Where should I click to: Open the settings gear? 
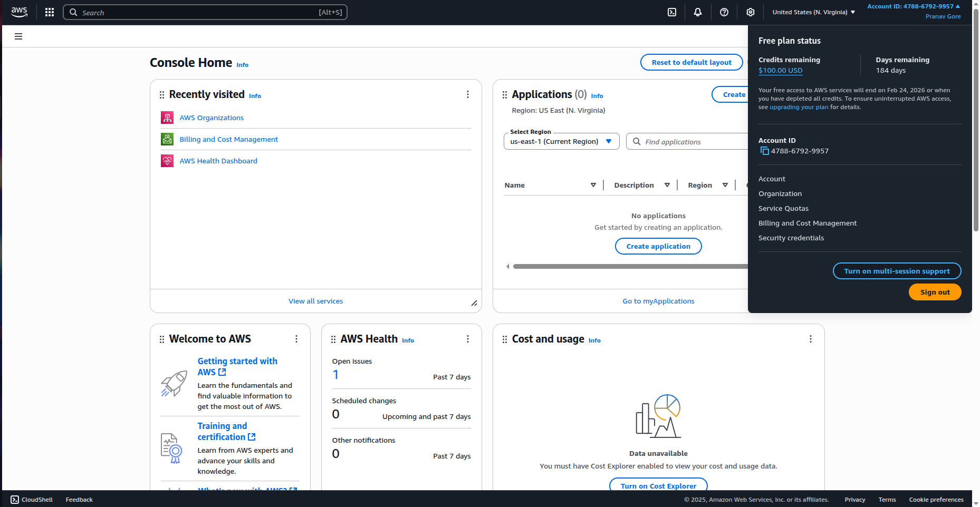coord(750,12)
